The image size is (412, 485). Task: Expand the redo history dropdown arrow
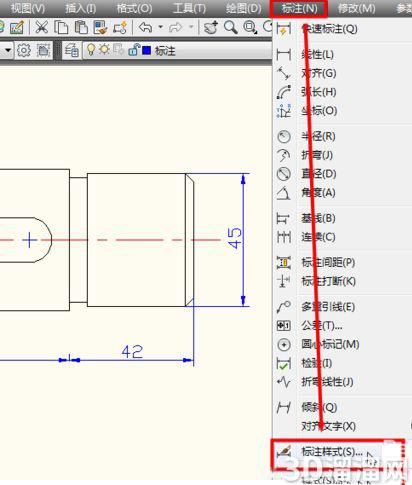tap(191, 27)
